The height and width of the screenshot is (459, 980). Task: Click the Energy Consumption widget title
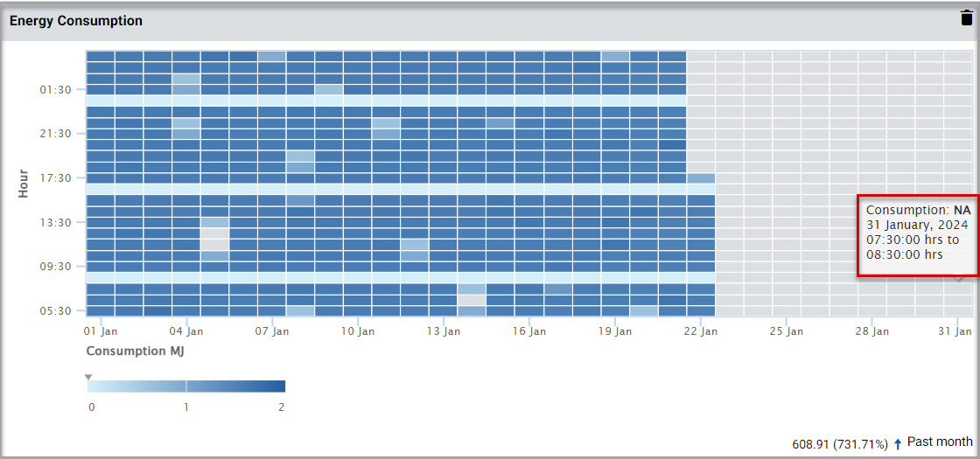(x=76, y=21)
